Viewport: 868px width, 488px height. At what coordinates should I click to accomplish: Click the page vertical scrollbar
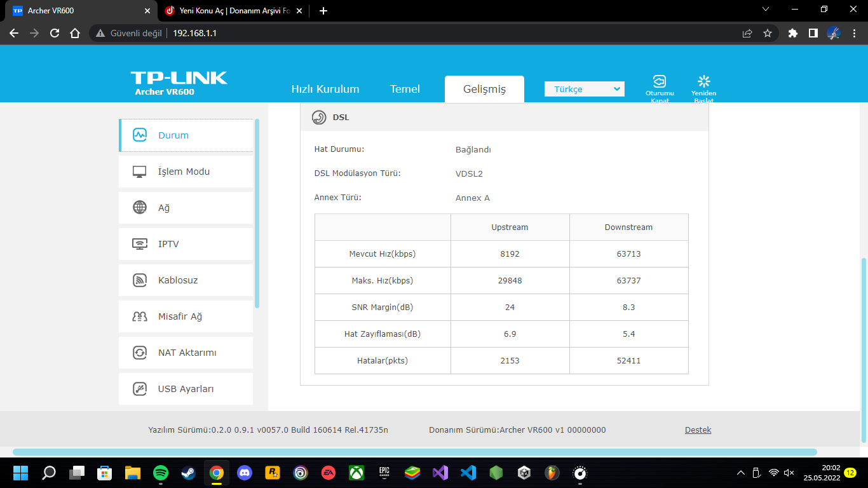coord(864,349)
